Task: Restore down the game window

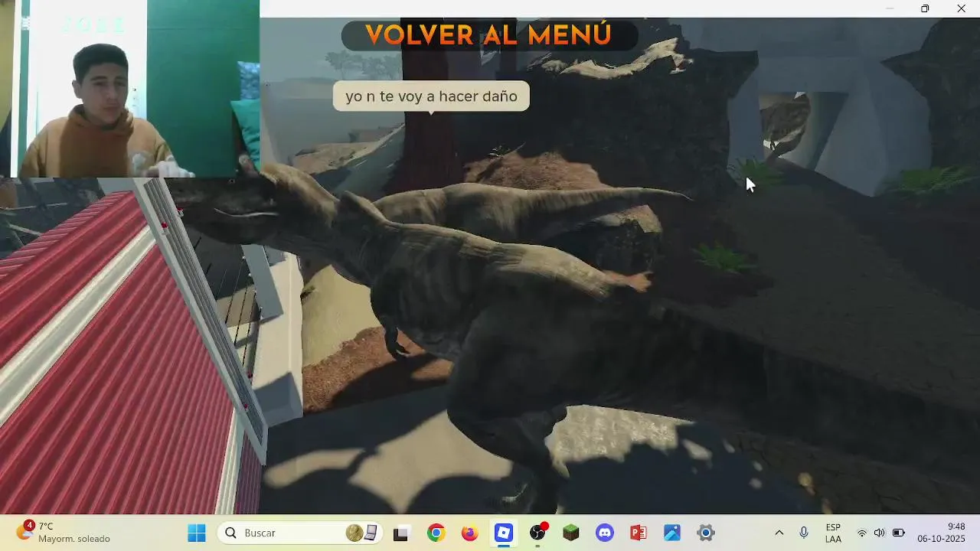Action: tap(925, 8)
